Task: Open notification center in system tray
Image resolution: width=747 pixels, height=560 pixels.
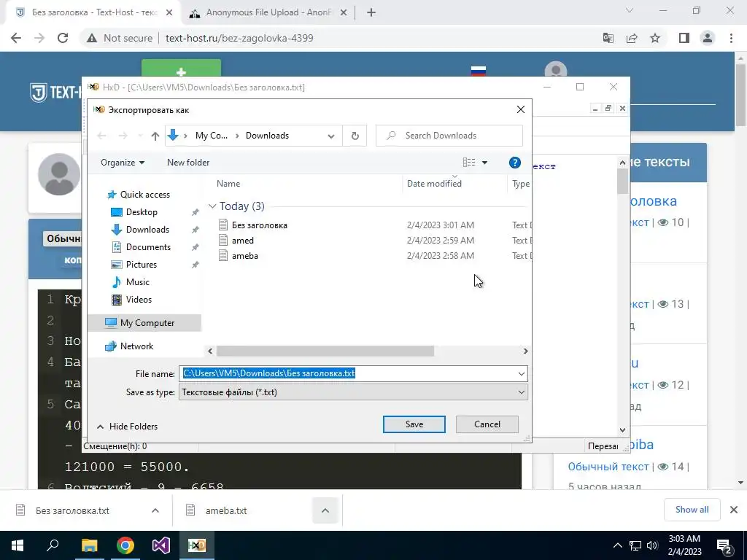Action: click(724, 545)
